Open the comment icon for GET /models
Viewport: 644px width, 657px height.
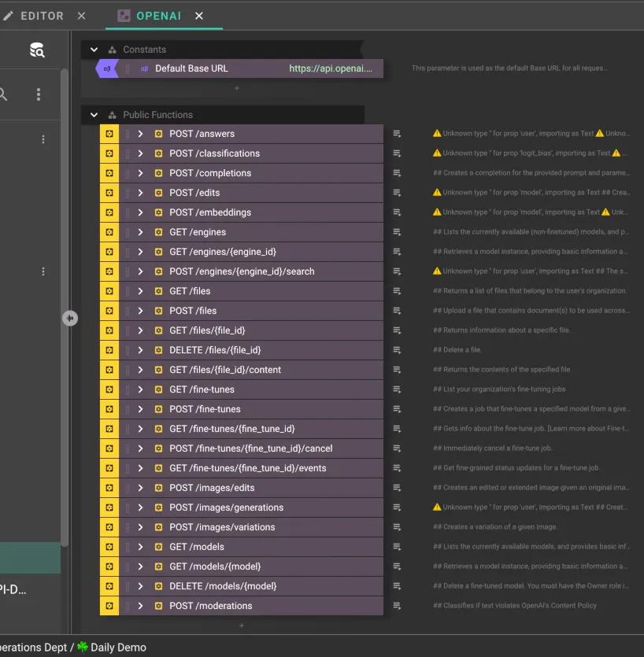coord(397,547)
